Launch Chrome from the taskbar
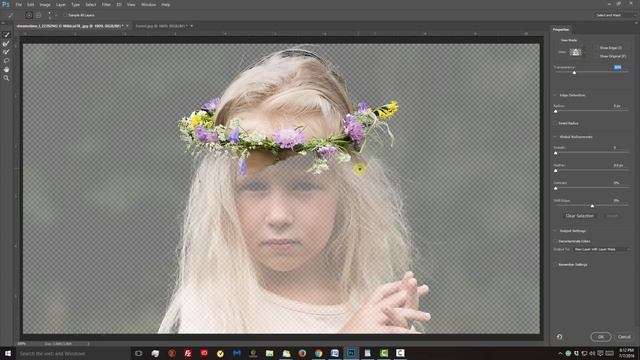The width and height of the screenshot is (640, 360). coord(318,353)
